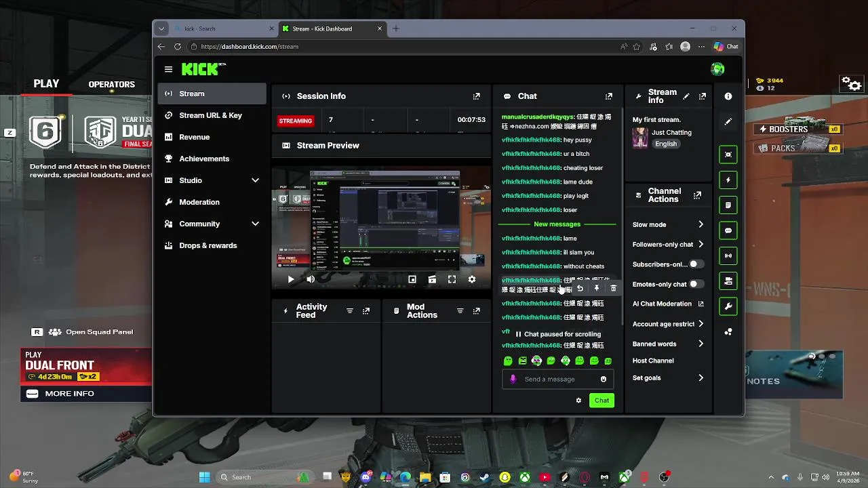Toggle picture-in-picture on preview
This screenshot has width=868, height=488.
[412, 279]
